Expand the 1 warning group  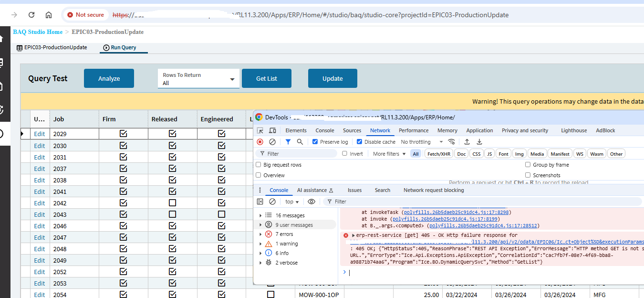tap(260, 244)
